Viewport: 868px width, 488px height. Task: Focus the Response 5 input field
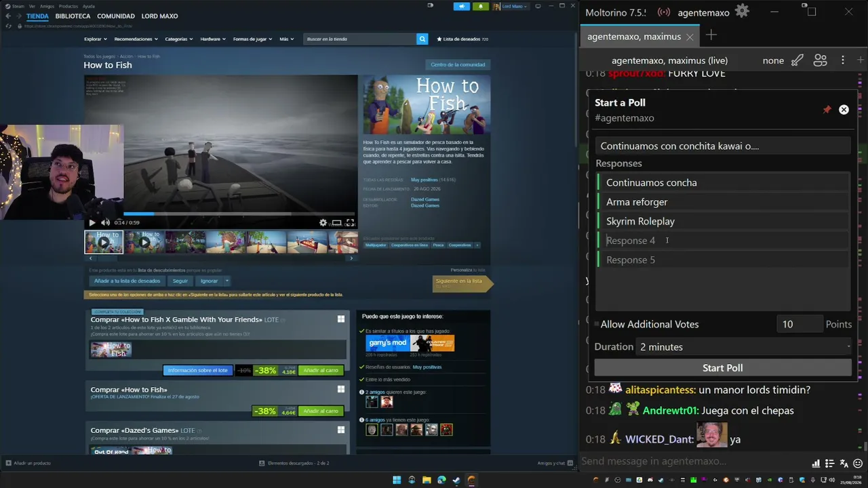point(723,260)
